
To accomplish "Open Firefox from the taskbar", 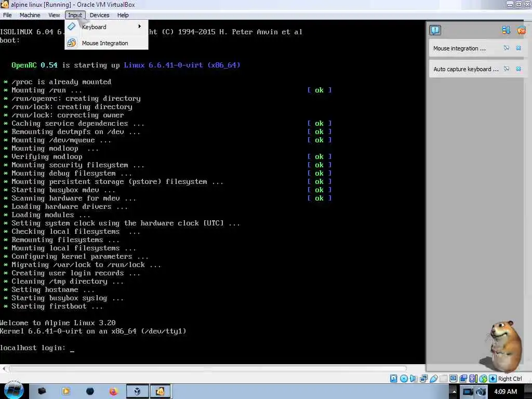I will click(x=113, y=391).
